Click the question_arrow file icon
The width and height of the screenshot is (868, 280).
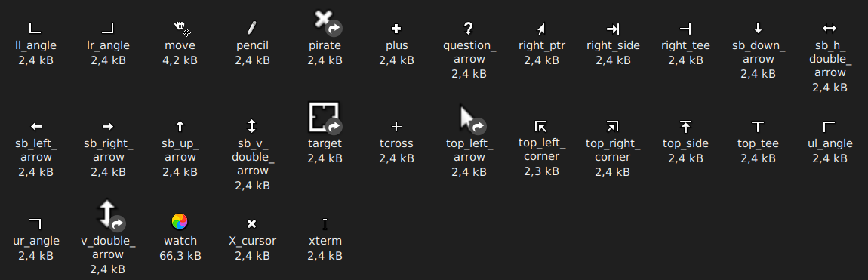[x=469, y=29]
